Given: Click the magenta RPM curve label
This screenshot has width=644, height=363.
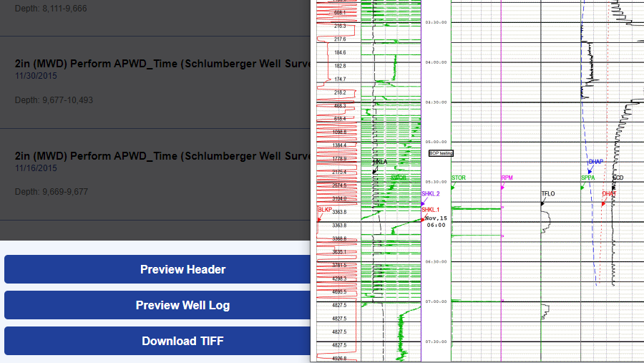Looking at the screenshot, I should click(507, 178).
